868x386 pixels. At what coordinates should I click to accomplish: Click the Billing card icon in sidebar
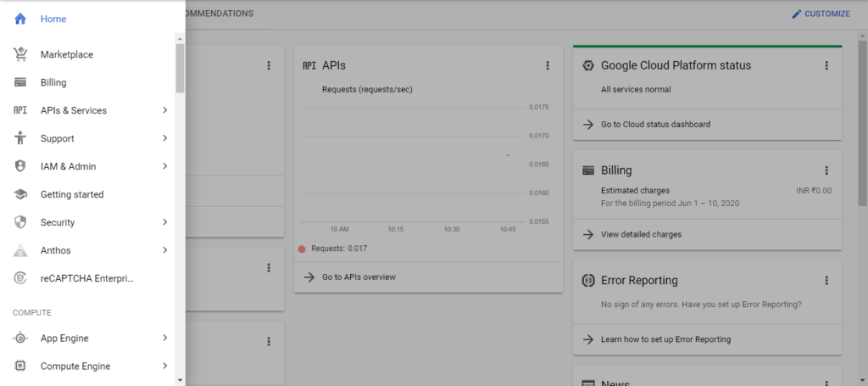20,82
